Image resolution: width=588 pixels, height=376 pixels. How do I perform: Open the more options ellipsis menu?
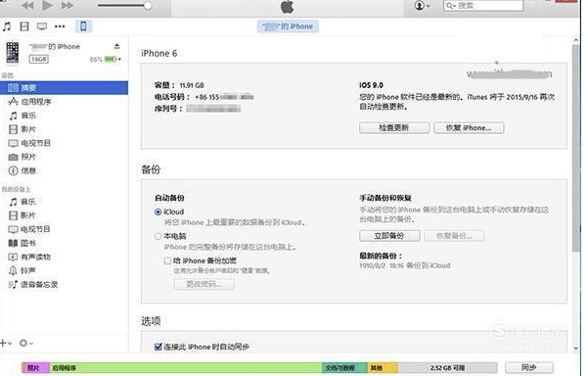point(60,26)
